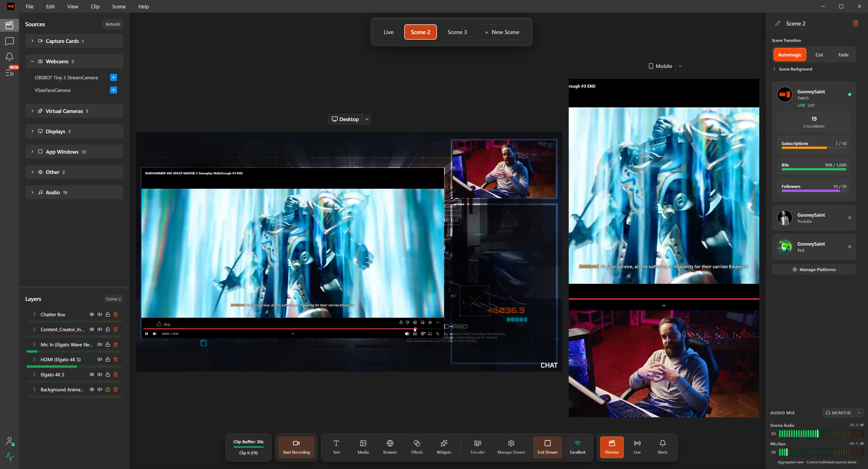
Task: Open the Browser source tool
Action: point(390,447)
